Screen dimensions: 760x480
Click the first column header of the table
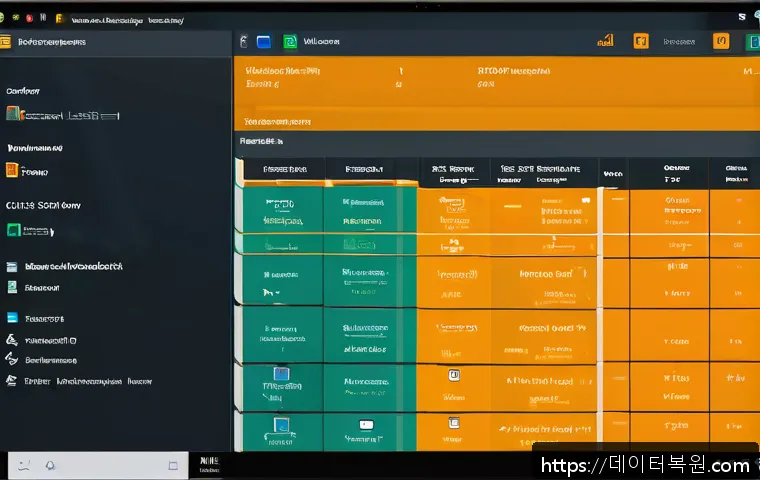coord(284,170)
